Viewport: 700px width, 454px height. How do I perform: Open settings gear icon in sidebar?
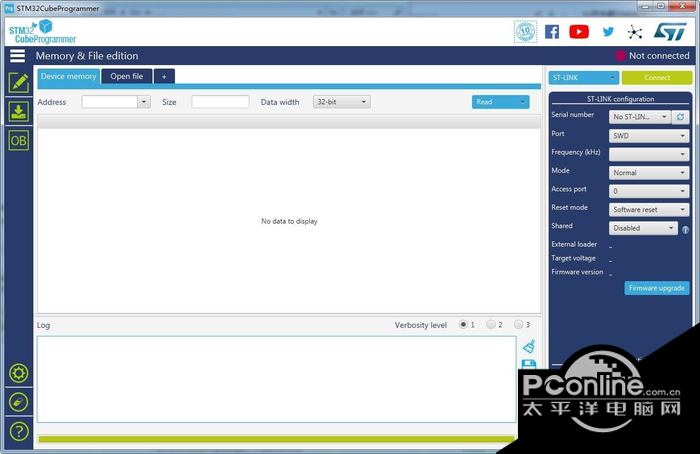[18, 373]
